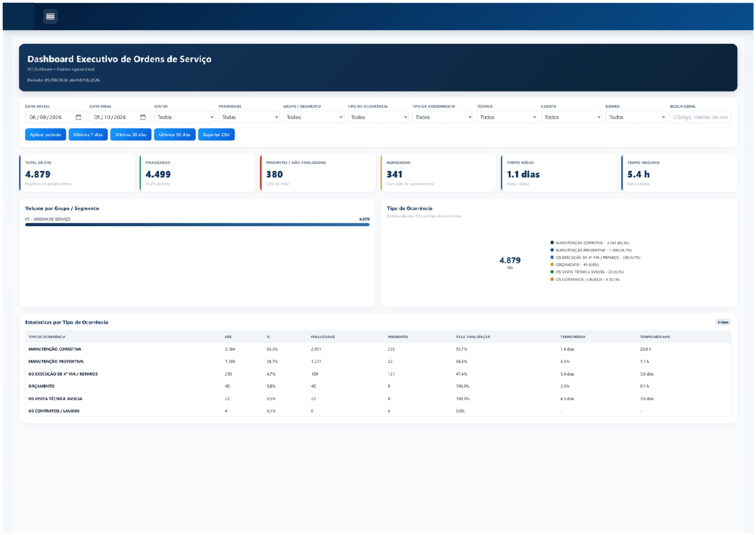Screen dimensions: 756x535
Task: Expand the Prioridade dropdown
Action: point(249,117)
